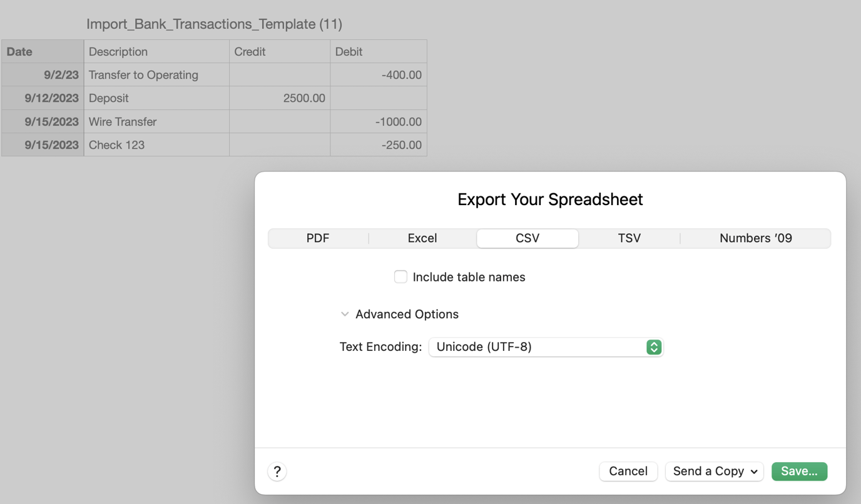Collapse the Advanced Options section

pyautogui.click(x=345, y=314)
